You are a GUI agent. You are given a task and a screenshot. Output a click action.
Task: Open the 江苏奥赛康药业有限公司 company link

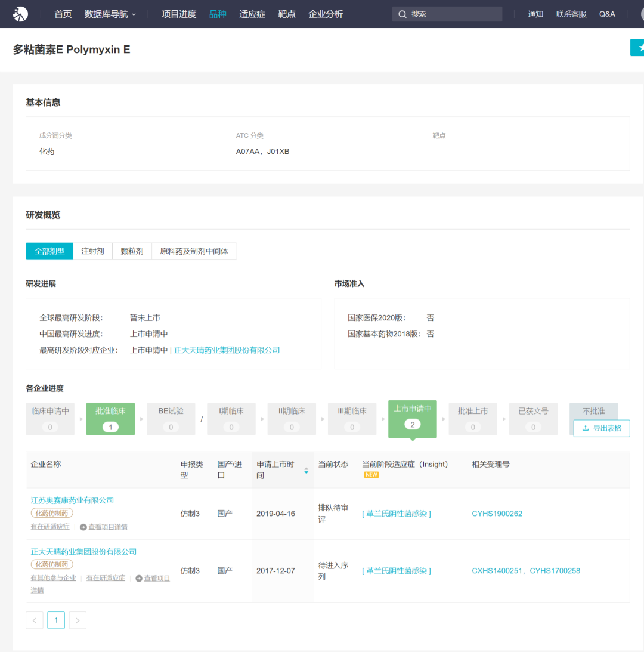coord(72,500)
